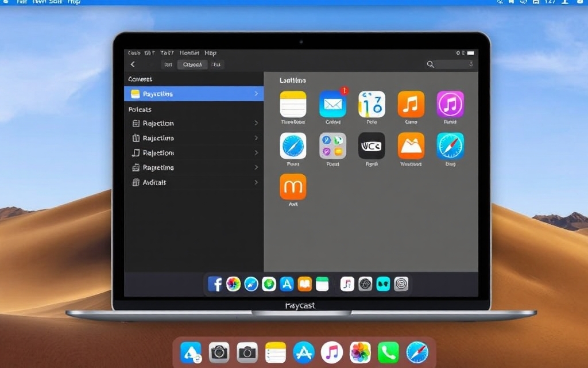Open the camera icon beside Notes in the desktop dock
Image resolution: width=588 pixels, height=368 pixels.
point(247,352)
